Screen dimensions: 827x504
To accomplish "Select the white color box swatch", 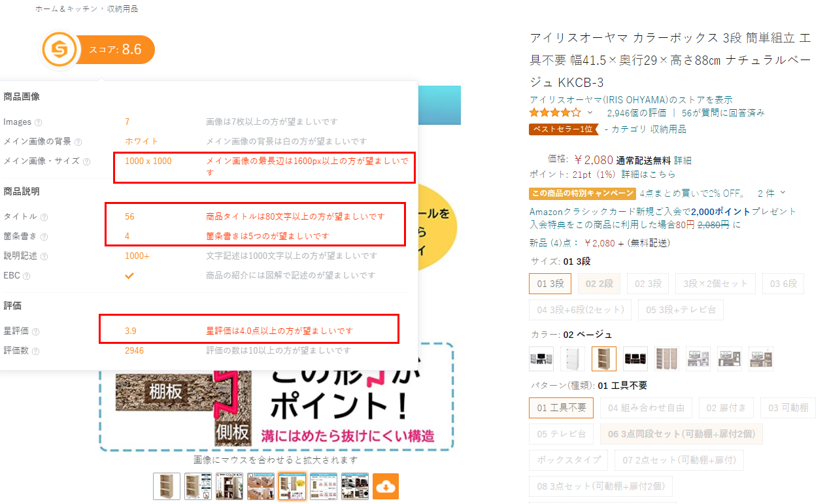I will (x=573, y=359).
